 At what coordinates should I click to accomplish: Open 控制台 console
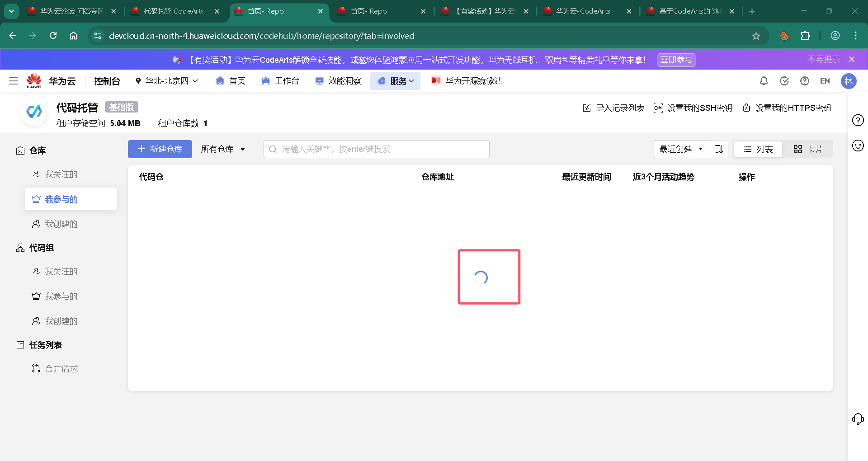pyautogui.click(x=107, y=81)
